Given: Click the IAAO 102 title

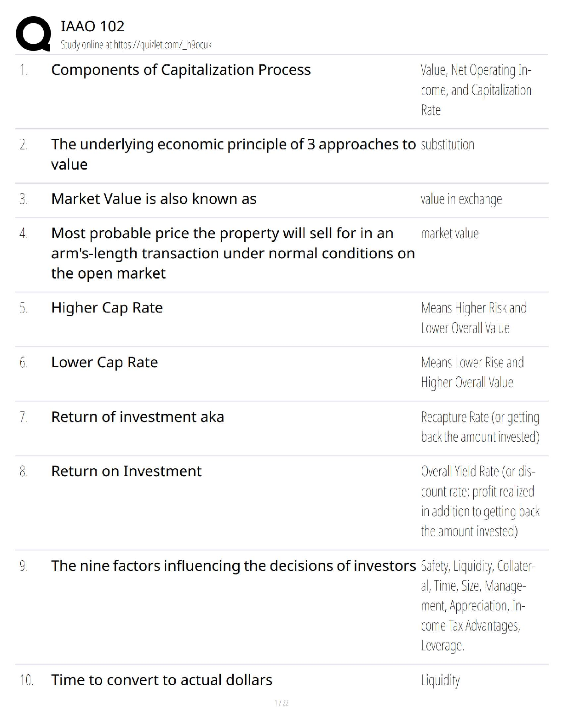Looking at the screenshot, I should coord(92,26).
